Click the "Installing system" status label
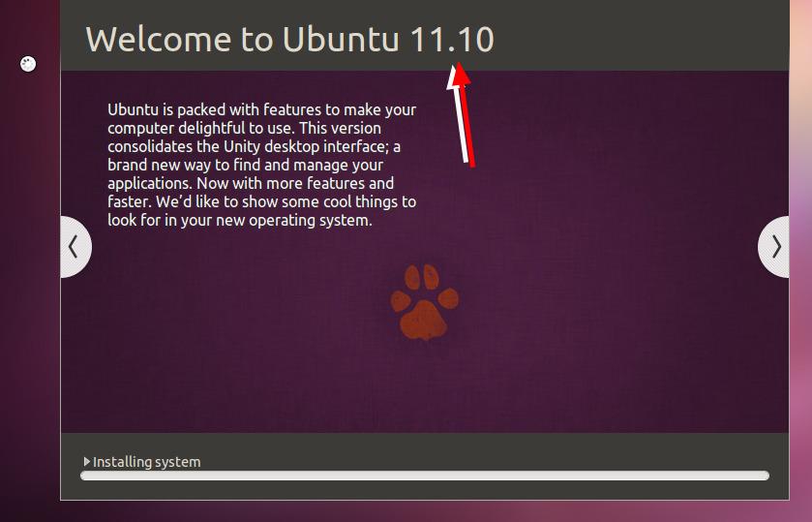The width and height of the screenshot is (812, 522). [x=147, y=462]
